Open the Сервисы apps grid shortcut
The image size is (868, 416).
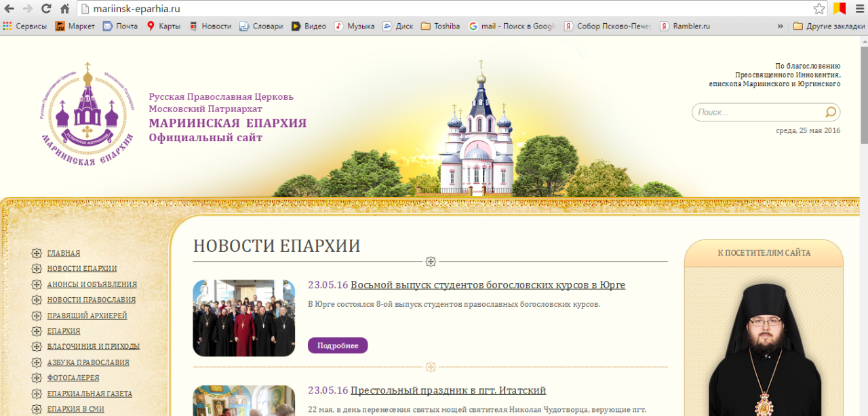pyautogui.click(x=25, y=26)
